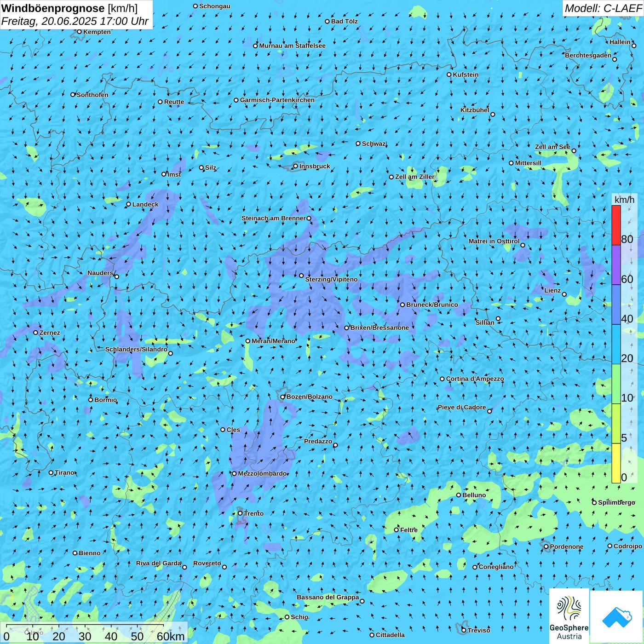Click the Bad Tölz label
This screenshot has height=644, width=644.
coord(344,21)
